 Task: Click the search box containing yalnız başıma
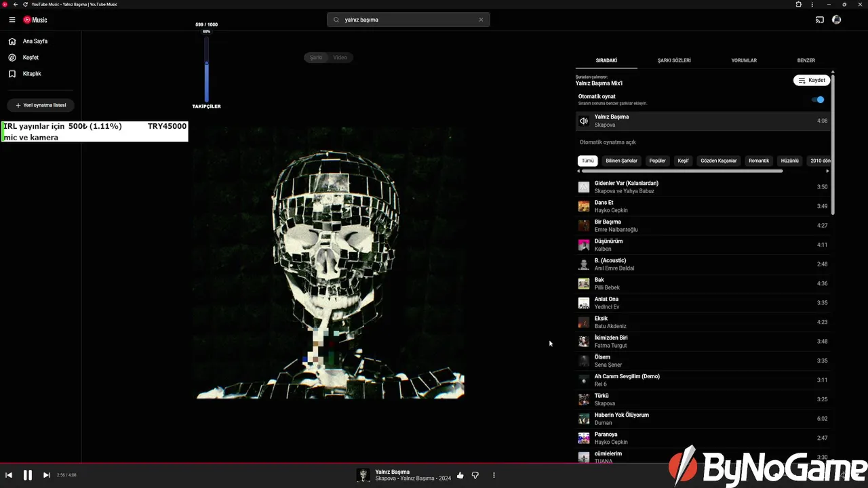(x=408, y=20)
